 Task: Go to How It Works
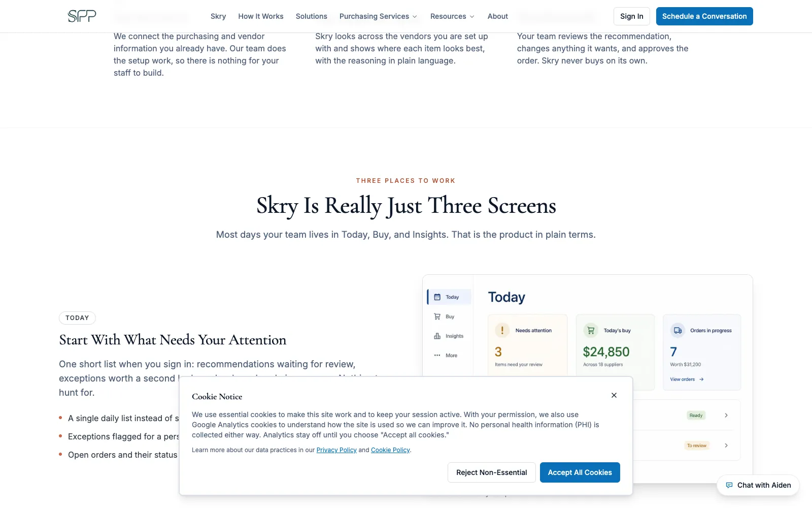(x=261, y=16)
